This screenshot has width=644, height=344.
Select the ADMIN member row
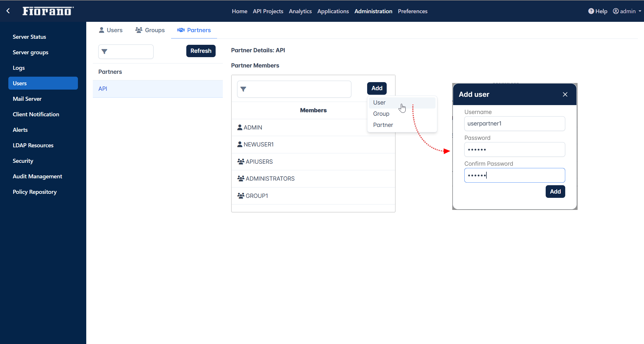click(x=313, y=127)
